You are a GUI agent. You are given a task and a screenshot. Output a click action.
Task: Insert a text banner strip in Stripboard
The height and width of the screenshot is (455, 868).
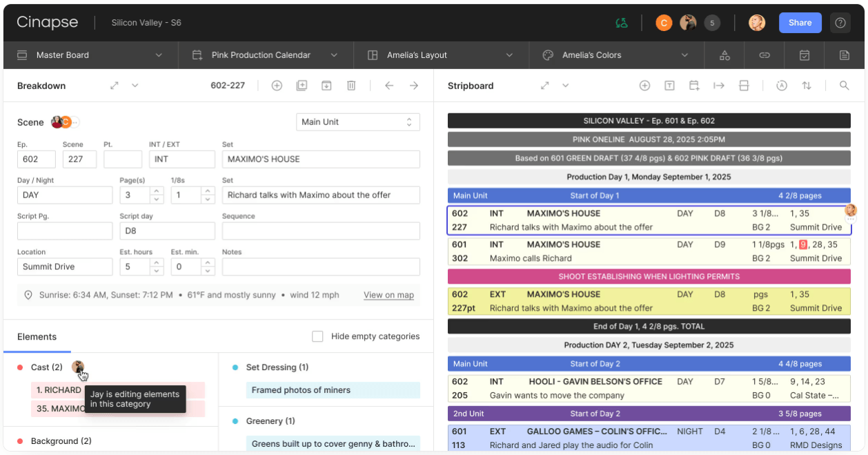(669, 86)
